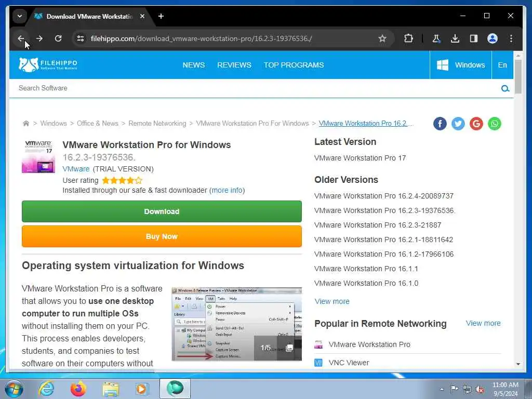Open the browser profile avatar

[x=493, y=38]
